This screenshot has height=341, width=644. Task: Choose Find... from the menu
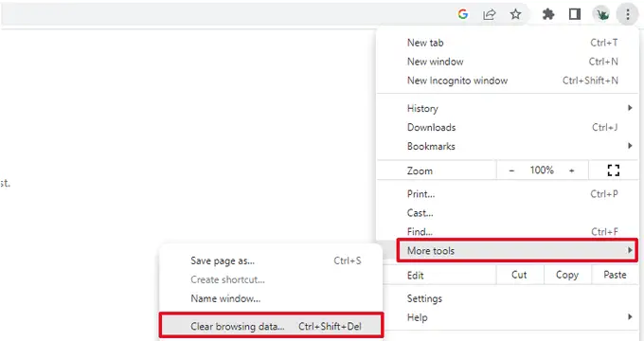(508, 232)
